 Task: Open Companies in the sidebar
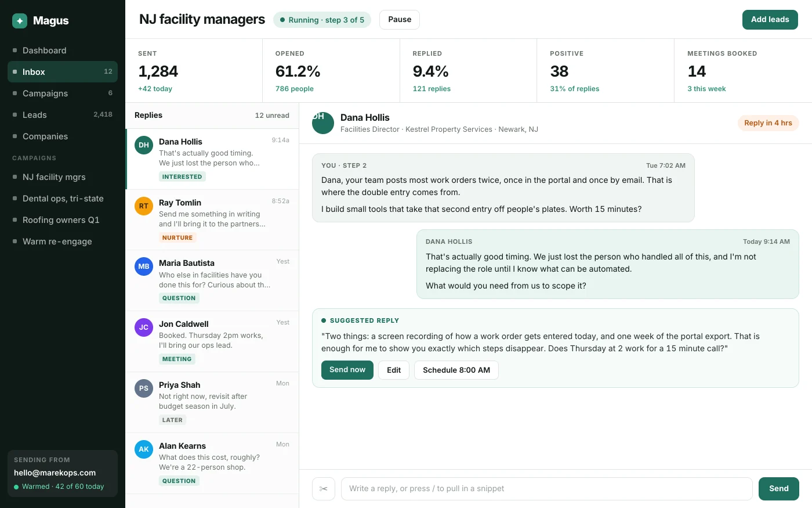[x=63, y=136]
